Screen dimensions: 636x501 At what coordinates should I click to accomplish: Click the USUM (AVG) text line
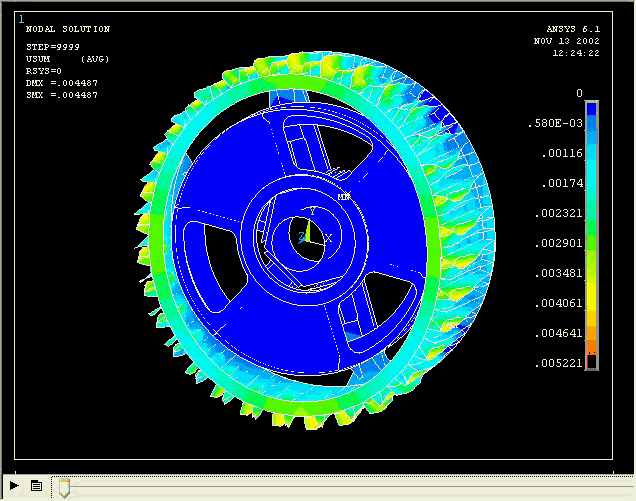(67, 59)
